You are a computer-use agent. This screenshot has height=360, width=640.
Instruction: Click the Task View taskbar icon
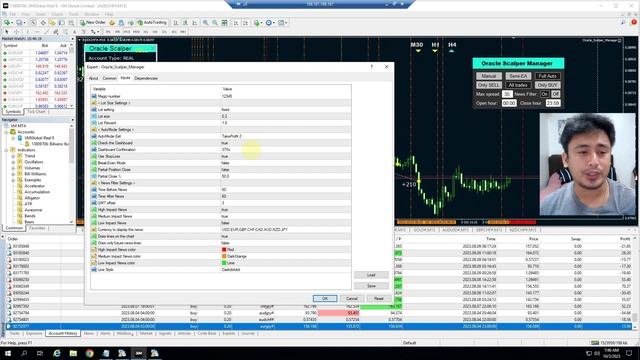[40, 353]
